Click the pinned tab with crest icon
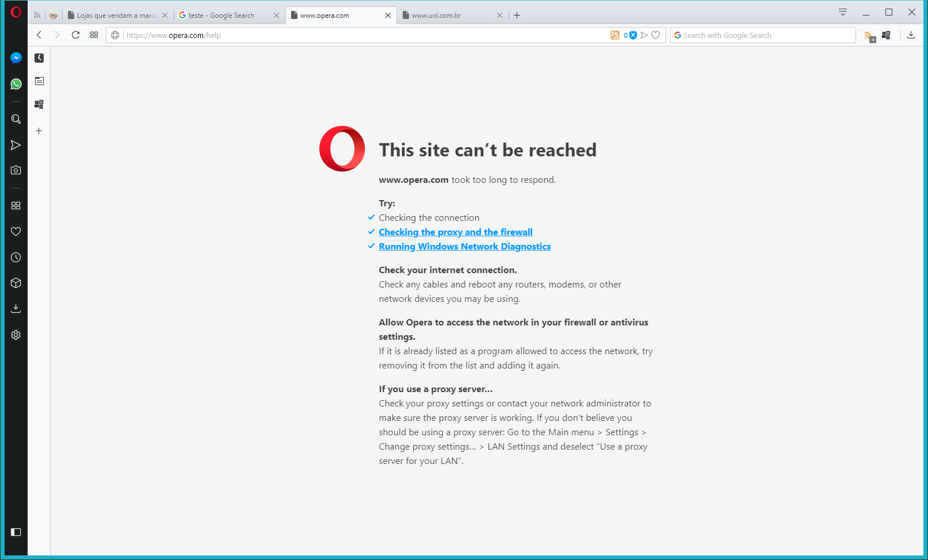Viewport: 928px width, 560px height. [54, 16]
